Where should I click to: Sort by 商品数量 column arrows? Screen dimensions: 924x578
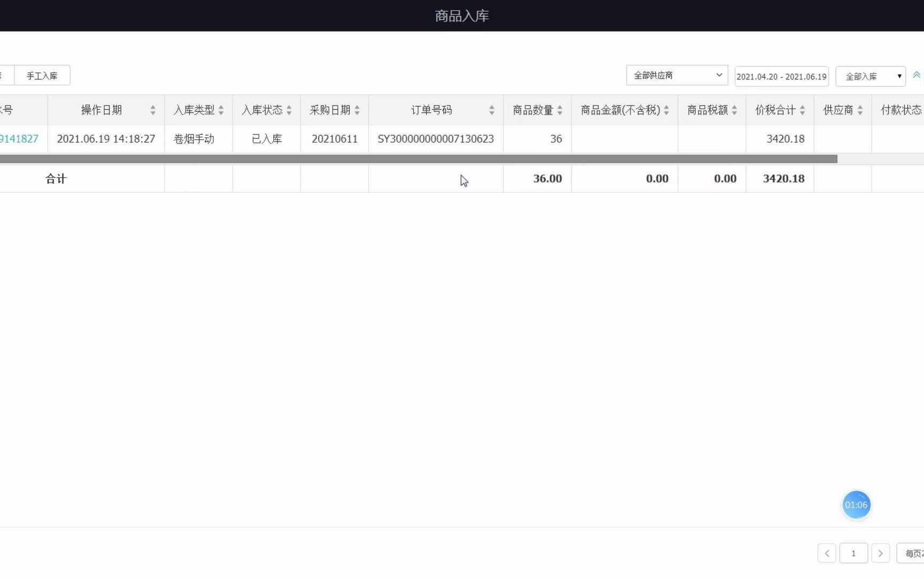pyautogui.click(x=559, y=110)
